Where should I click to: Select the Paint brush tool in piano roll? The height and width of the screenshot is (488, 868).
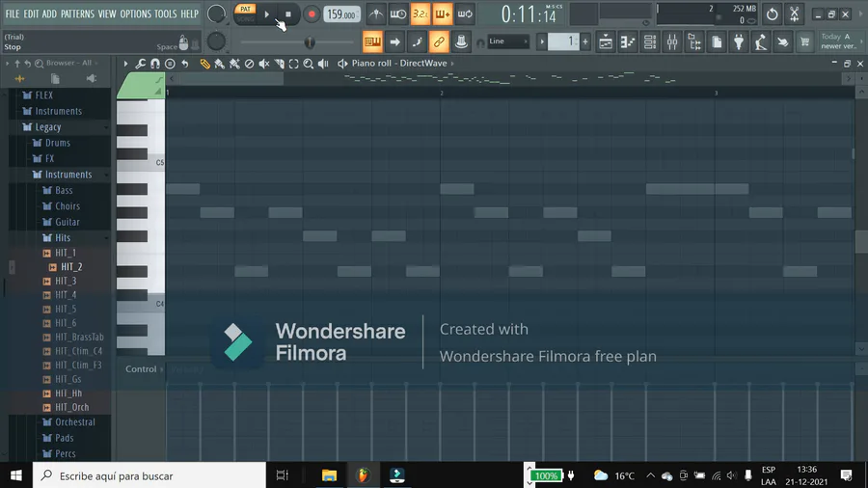click(x=220, y=64)
